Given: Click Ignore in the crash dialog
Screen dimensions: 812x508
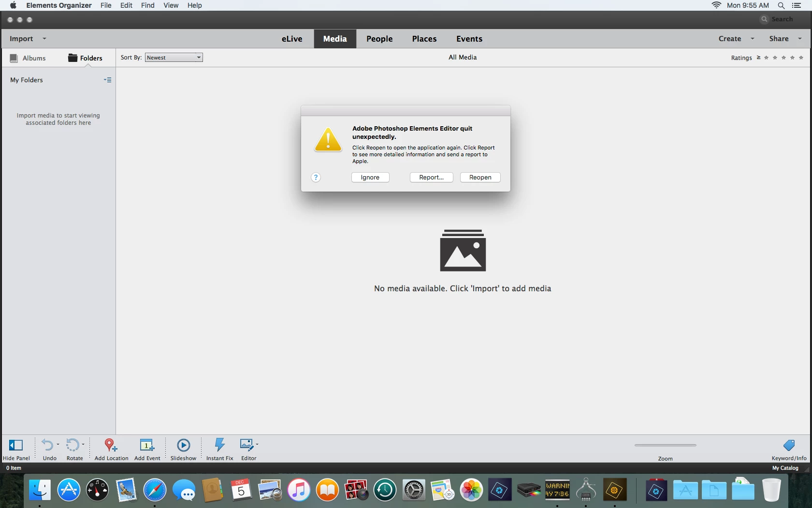Looking at the screenshot, I should (370, 178).
